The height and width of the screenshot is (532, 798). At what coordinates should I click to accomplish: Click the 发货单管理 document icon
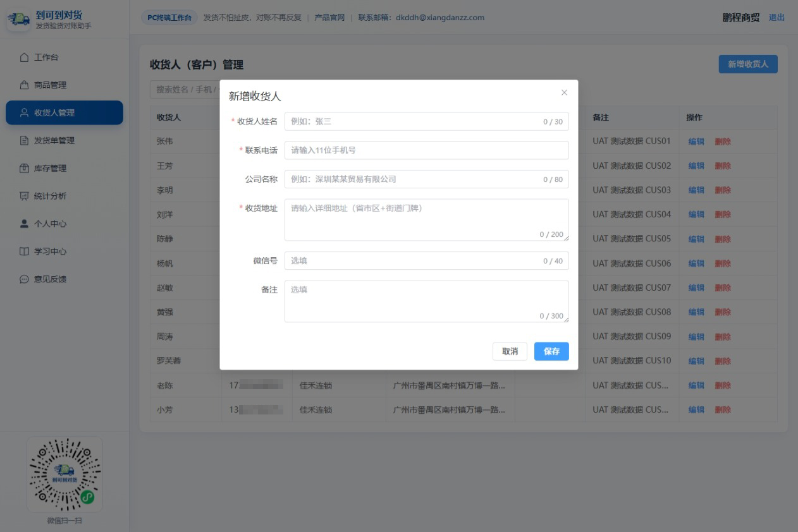pos(24,141)
